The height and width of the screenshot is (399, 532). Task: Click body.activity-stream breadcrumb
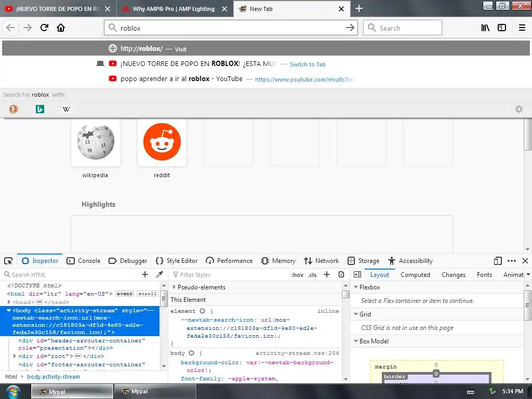coord(54,377)
